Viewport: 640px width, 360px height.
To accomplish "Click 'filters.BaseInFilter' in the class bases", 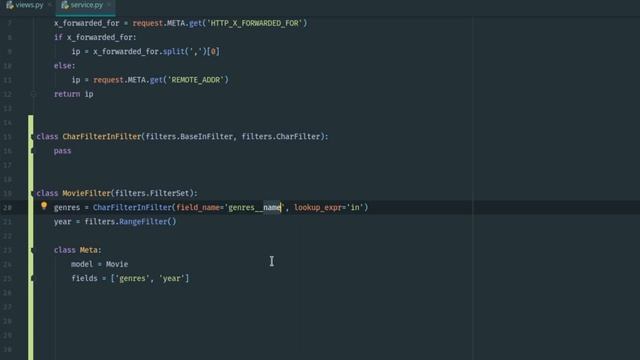I will [189, 137].
